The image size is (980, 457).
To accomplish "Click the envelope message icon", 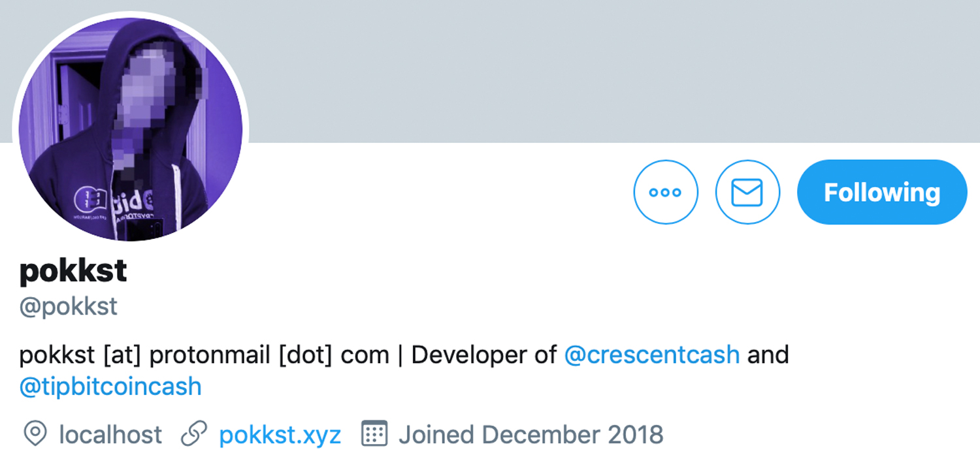I will click(x=747, y=193).
